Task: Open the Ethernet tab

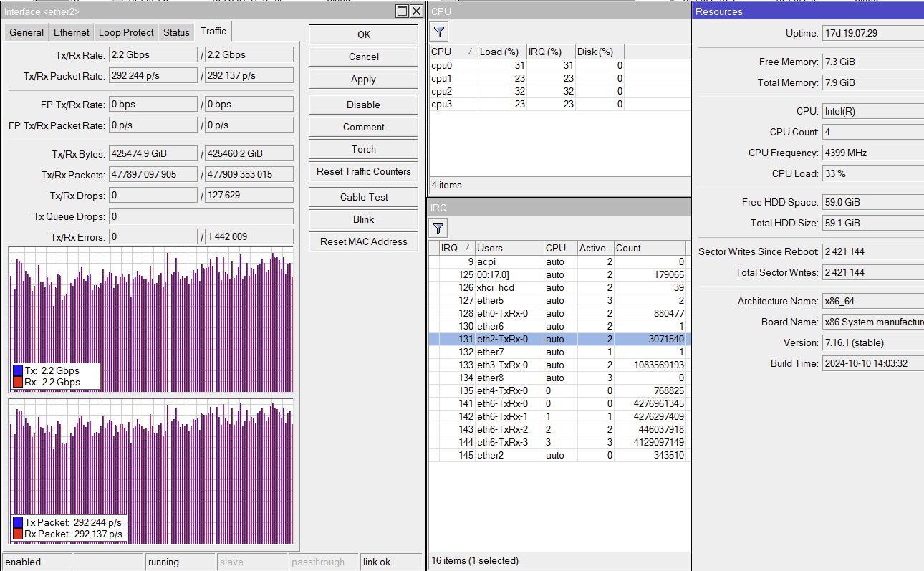Action: [x=72, y=32]
